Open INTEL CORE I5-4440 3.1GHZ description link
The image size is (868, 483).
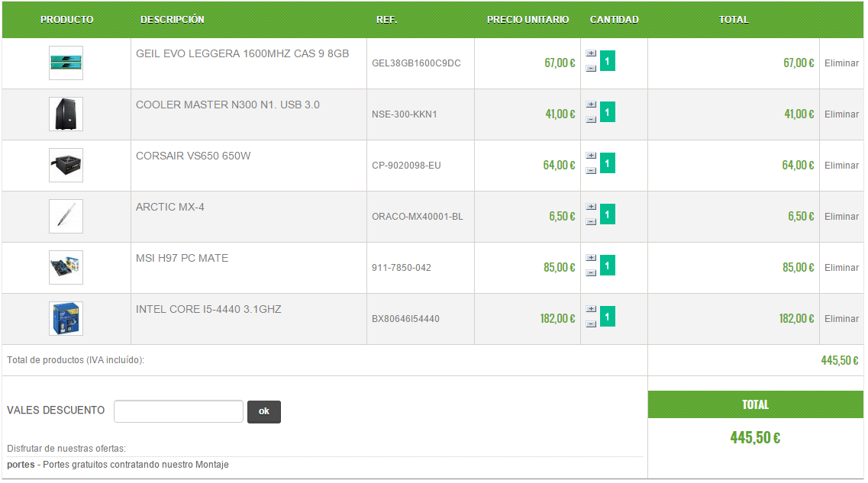coord(208,309)
